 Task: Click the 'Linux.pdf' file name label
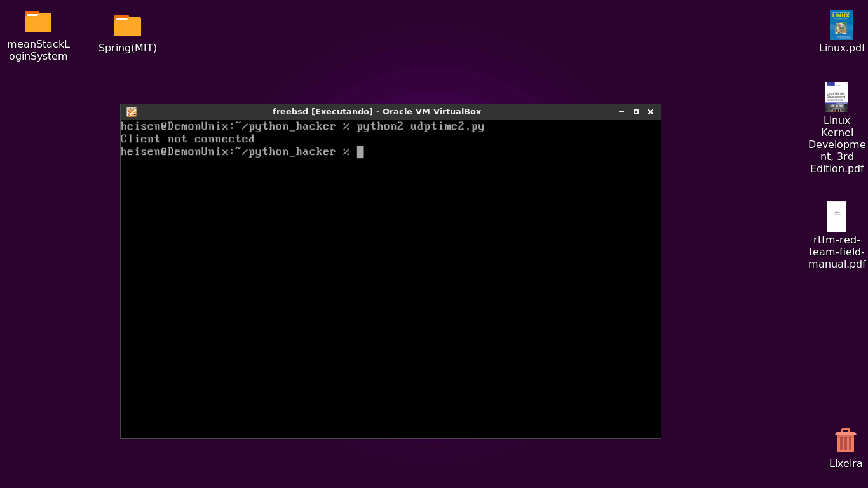tap(841, 48)
